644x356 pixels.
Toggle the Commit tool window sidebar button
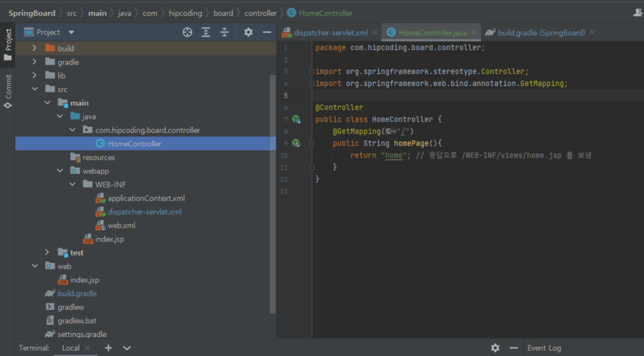8,91
